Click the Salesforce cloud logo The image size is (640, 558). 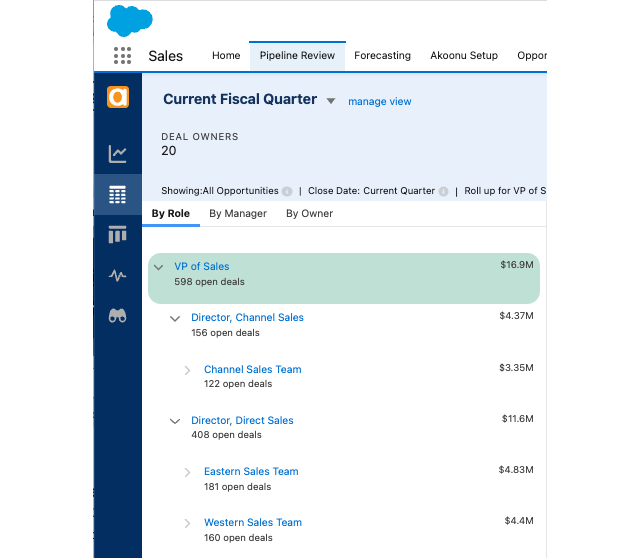click(x=130, y=20)
